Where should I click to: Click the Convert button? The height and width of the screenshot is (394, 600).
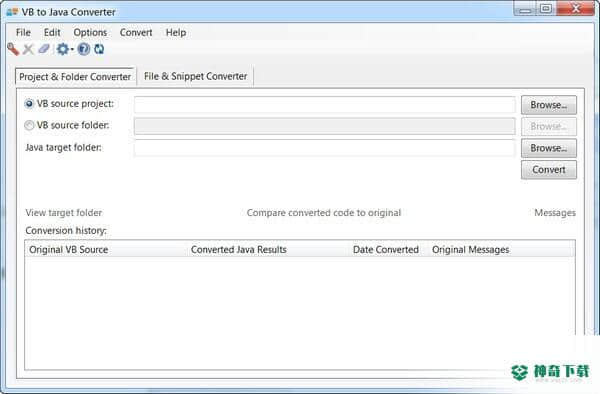549,169
